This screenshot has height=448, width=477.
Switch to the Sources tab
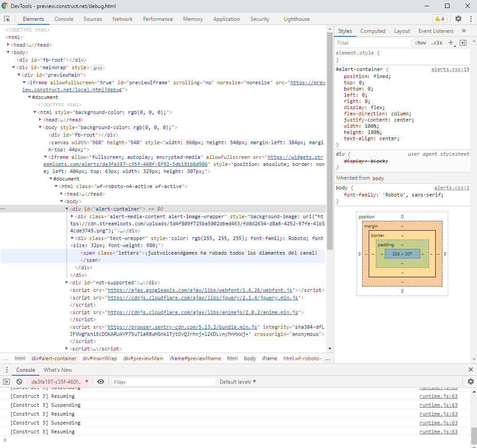tap(93, 19)
